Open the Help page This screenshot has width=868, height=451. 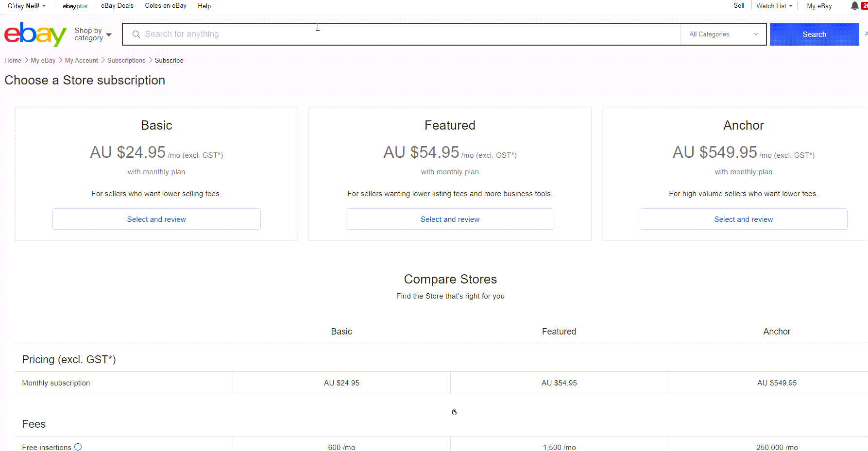(204, 6)
